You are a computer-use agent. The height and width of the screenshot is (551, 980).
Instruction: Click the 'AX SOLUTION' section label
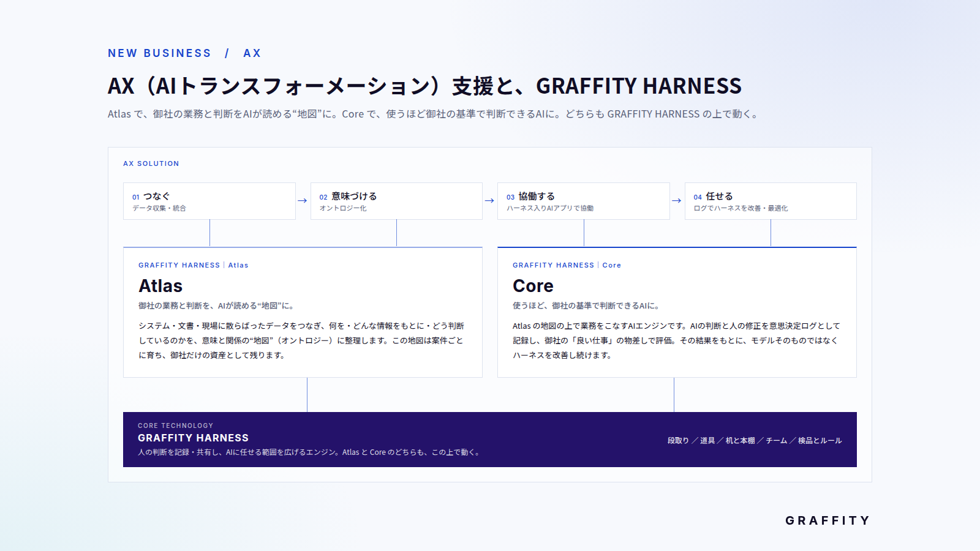151,163
